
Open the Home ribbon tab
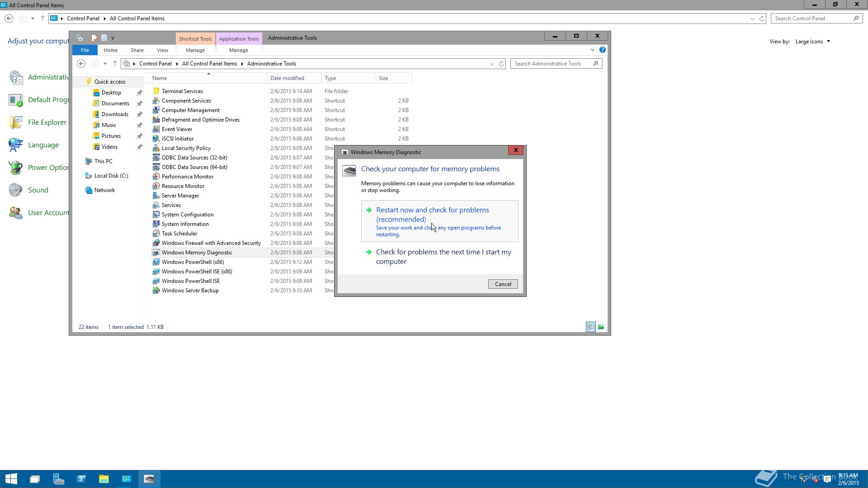[111, 50]
